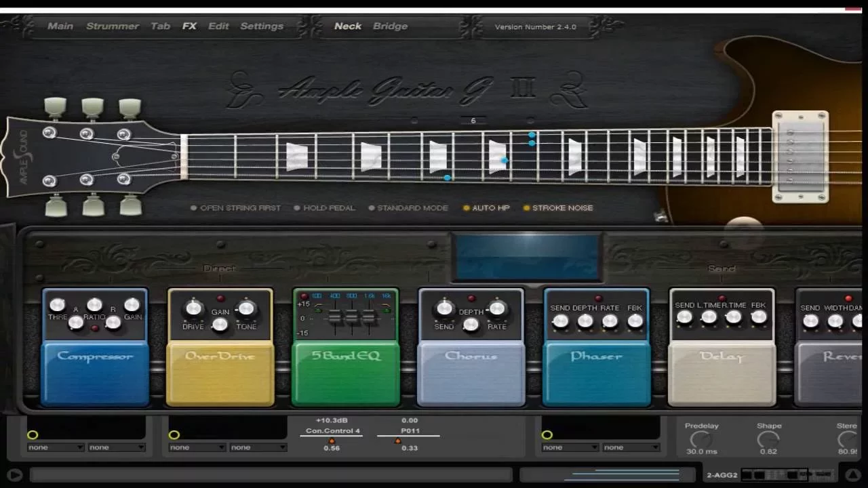Select the FX tab
This screenshot has height=488, width=868.
[189, 26]
